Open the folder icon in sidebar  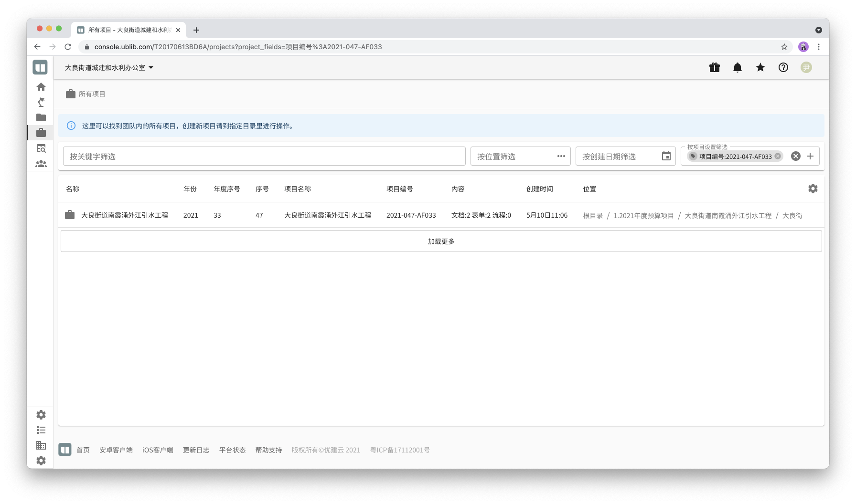click(41, 117)
